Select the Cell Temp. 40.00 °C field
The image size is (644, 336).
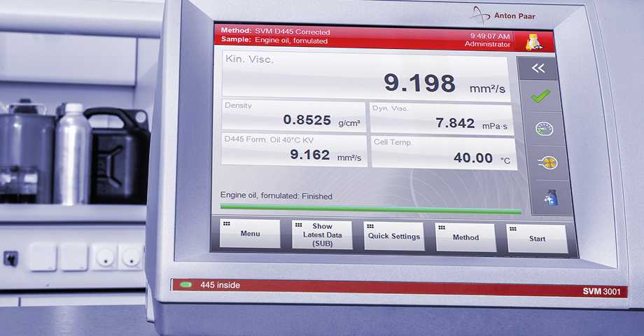[x=444, y=152]
